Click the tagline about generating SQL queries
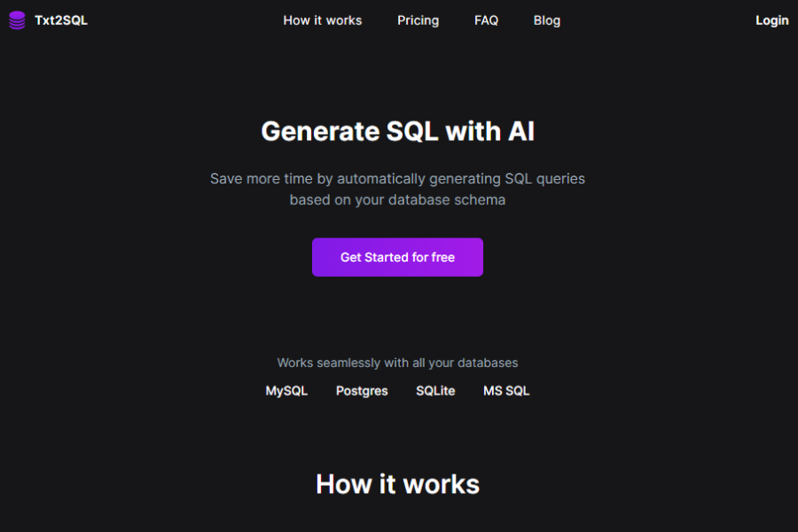The width and height of the screenshot is (798, 532). coord(397,189)
